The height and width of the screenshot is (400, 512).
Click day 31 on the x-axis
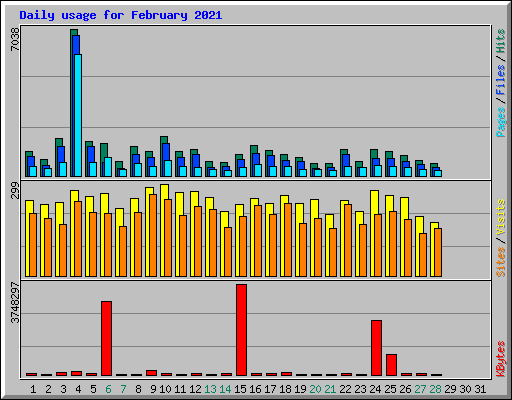pyautogui.click(x=480, y=389)
